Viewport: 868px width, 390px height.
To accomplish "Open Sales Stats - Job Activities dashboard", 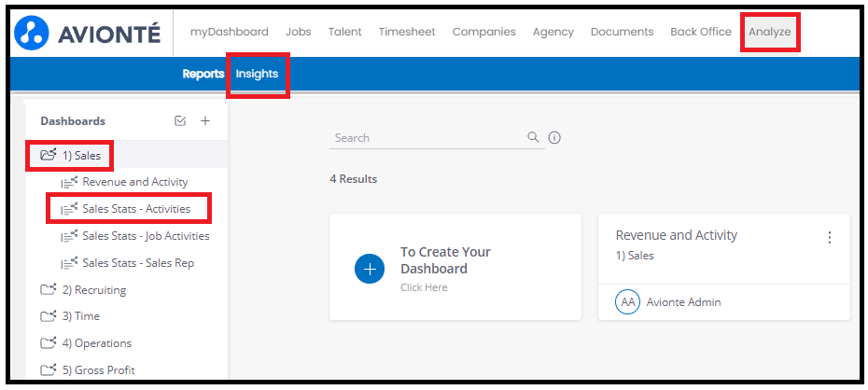I will (x=146, y=236).
